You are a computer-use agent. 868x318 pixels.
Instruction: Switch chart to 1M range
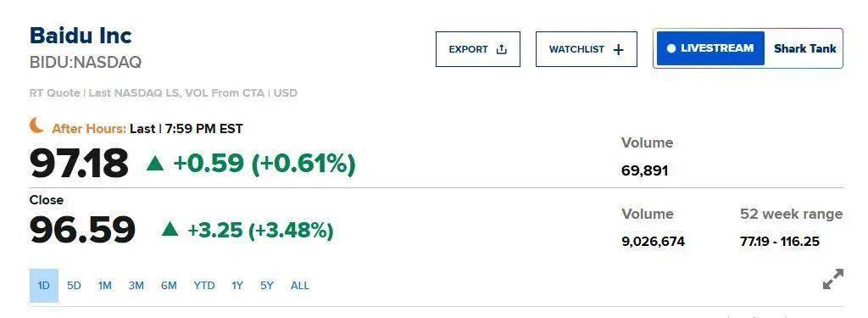tap(104, 286)
